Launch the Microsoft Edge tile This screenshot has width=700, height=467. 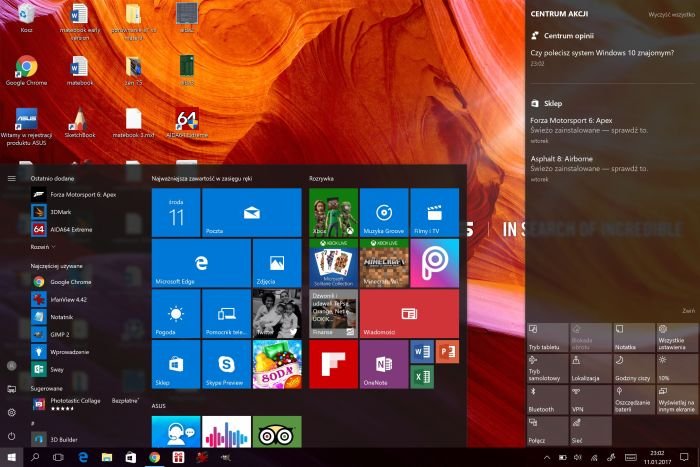(201, 263)
